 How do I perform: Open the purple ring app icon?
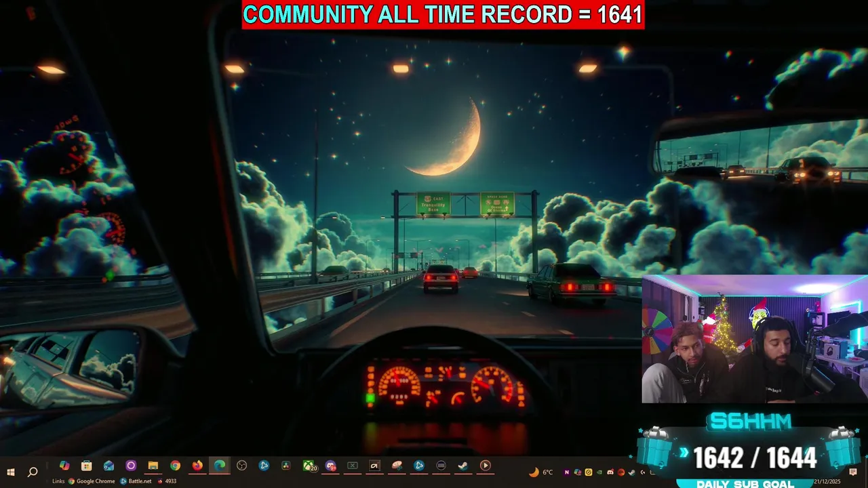click(131, 466)
